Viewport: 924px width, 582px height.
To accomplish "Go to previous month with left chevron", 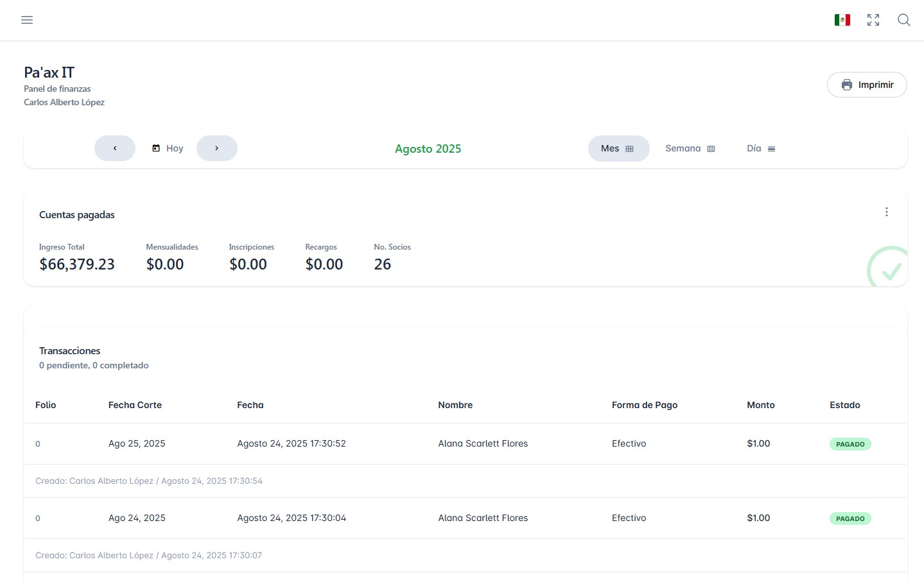I will point(115,148).
